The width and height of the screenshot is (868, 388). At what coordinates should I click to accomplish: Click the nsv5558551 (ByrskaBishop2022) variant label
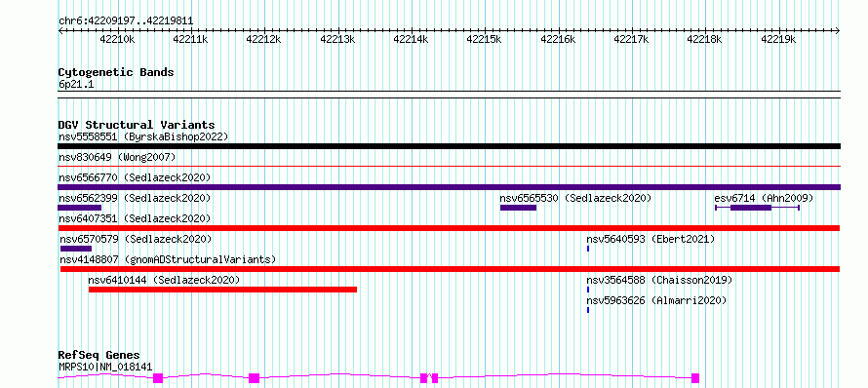click(143, 136)
